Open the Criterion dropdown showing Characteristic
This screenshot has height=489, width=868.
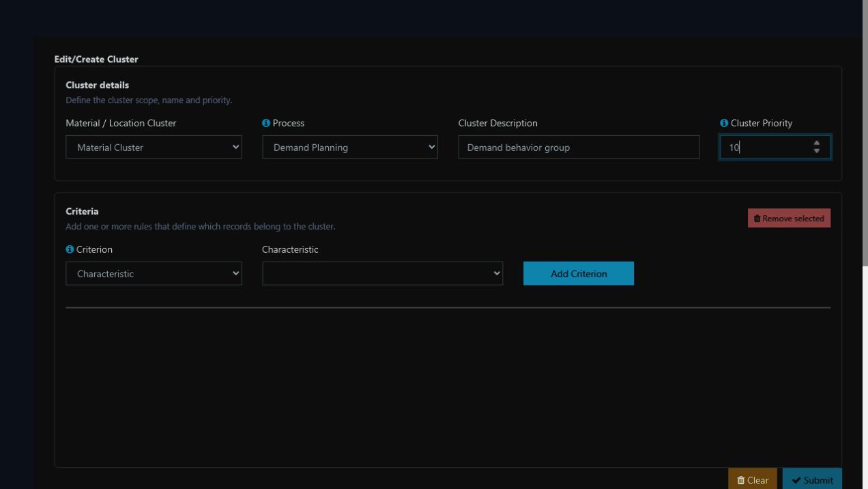154,273
